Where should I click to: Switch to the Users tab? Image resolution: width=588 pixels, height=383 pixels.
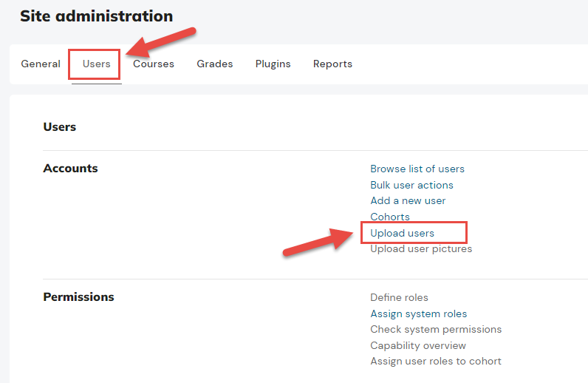[x=96, y=64]
